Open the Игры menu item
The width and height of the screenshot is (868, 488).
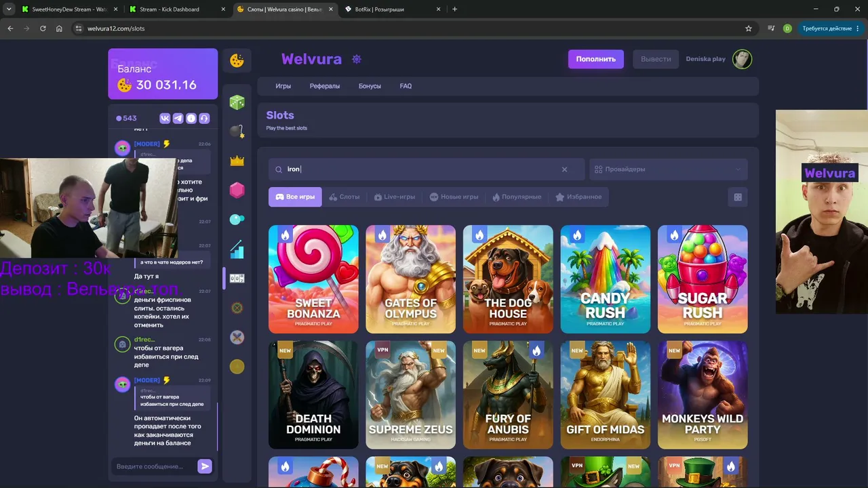coord(283,86)
